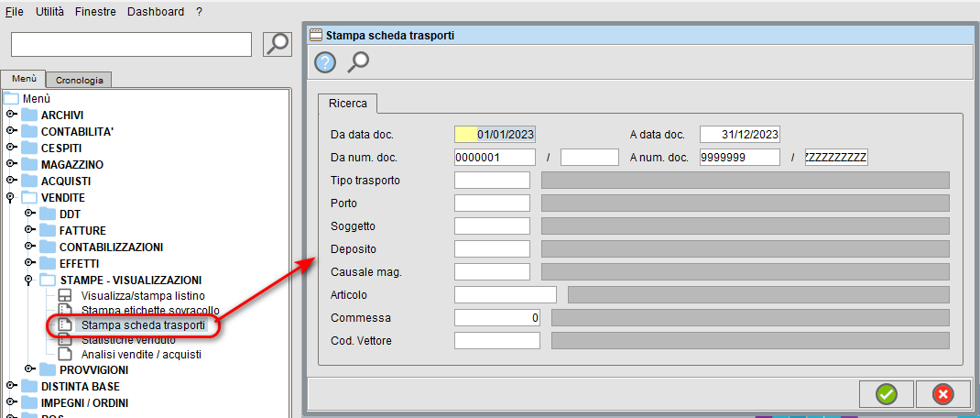
Task: Collapse the STAMPE - VISUALIZZAZIONI node
Action: 28,280
